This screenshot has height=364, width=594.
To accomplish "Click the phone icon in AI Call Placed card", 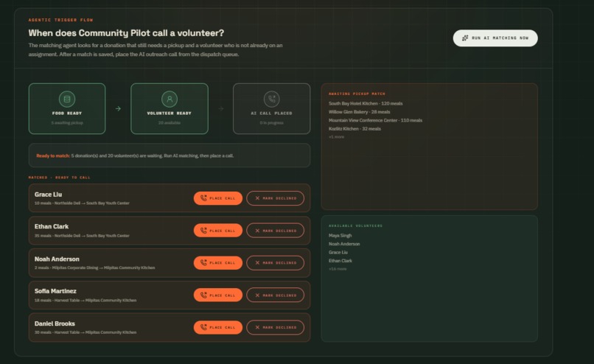I will (272, 99).
